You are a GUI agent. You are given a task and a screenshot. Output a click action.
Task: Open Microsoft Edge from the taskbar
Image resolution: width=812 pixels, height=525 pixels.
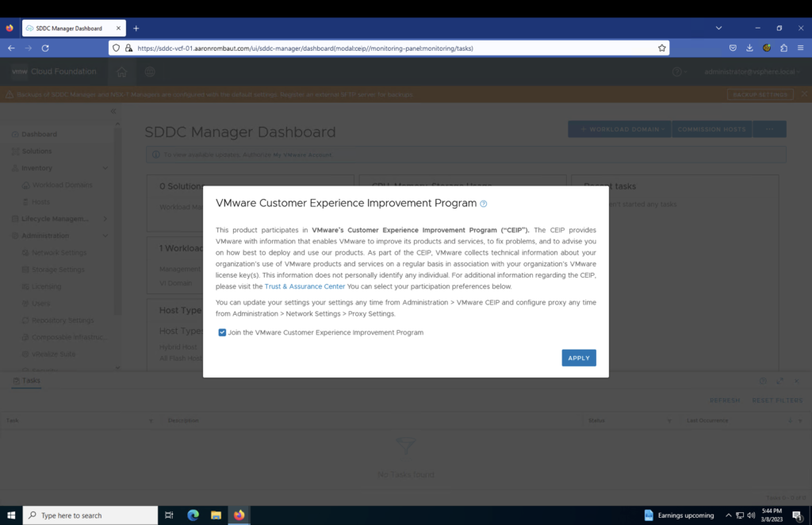coord(193,515)
